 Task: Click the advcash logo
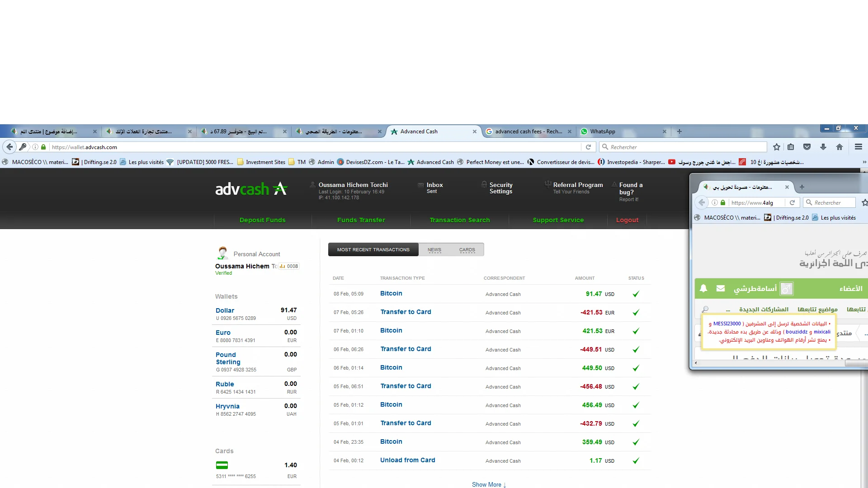(251, 189)
